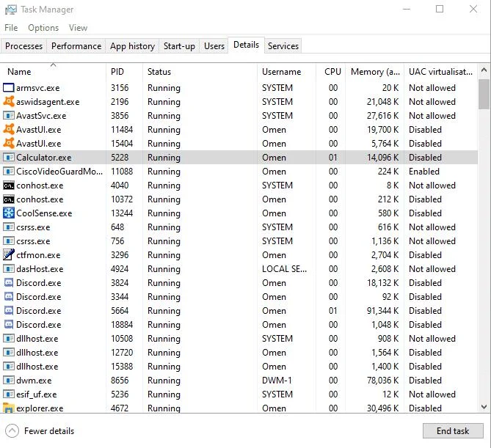Sort by the Name column header
Viewport: 491px width, 448px height.
click(x=53, y=72)
